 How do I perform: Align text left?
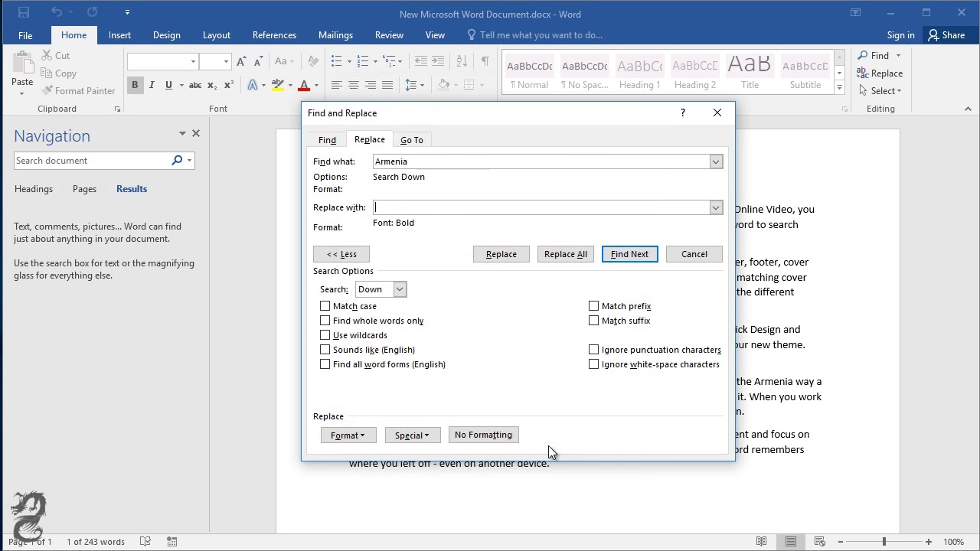coord(336,85)
